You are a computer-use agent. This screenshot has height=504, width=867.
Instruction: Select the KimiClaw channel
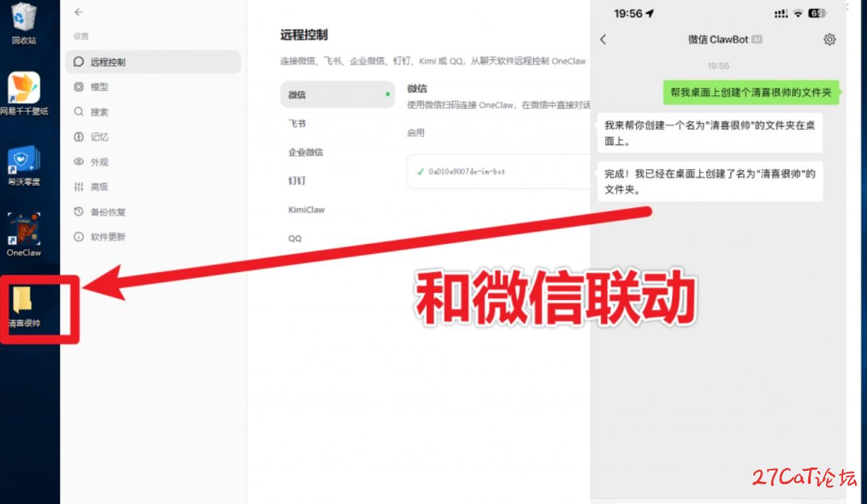(306, 210)
